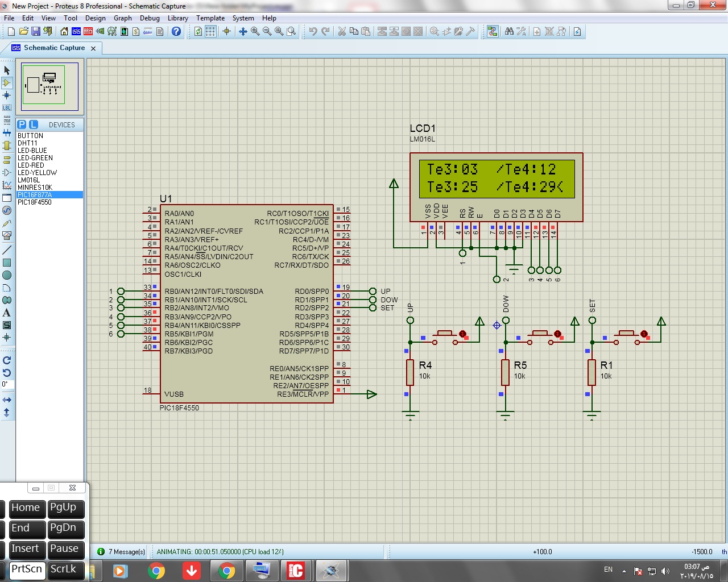The height and width of the screenshot is (582, 728).
Task: Toggle the grid display icon
Action: click(210, 32)
